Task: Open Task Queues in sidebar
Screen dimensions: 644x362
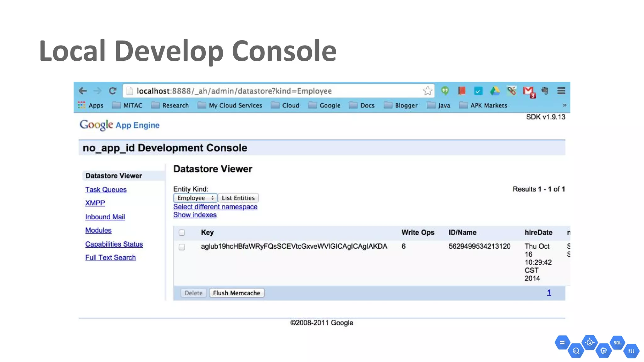Action: pyautogui.click(x=106, y=190)
